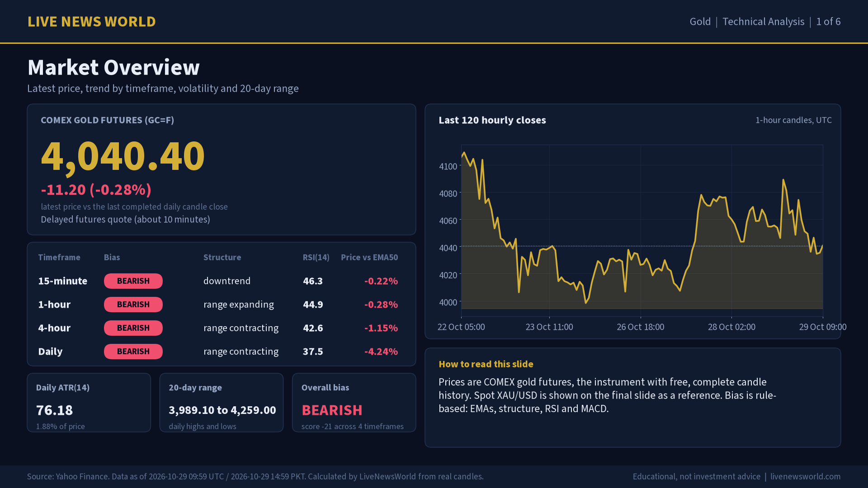Click the 'Timeframe' column header
The width and height of the screenshot is (868, 488).
pos(59,258)
